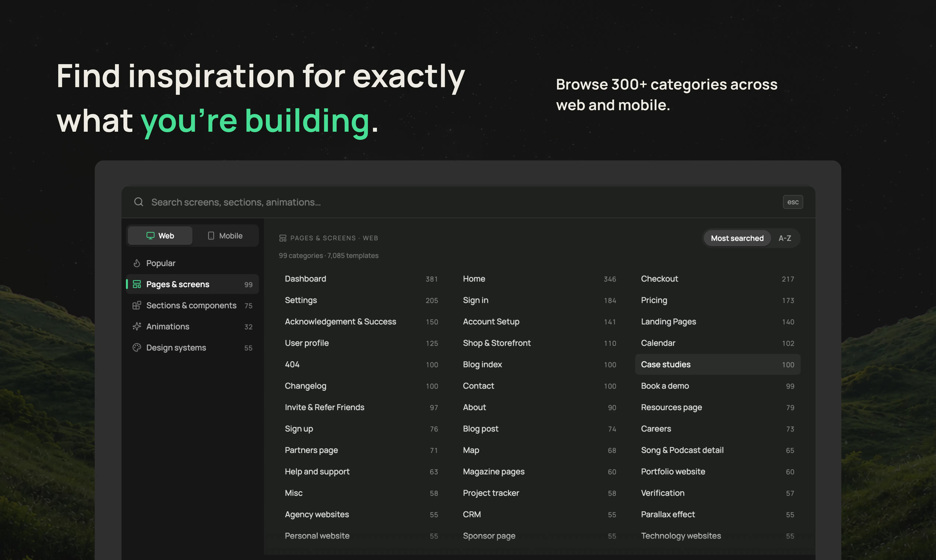936x560 pixels.
Task: Select Book a demo row
Action: [717, 386]
